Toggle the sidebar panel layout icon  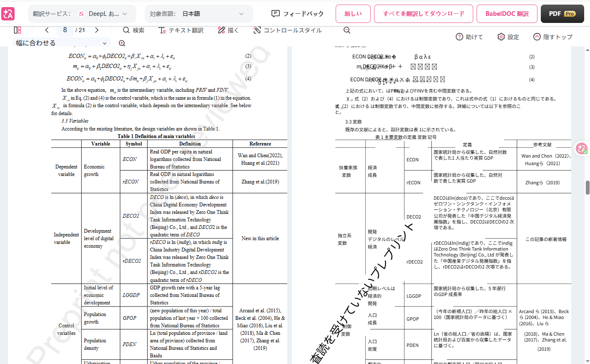[x=18, y=30]
